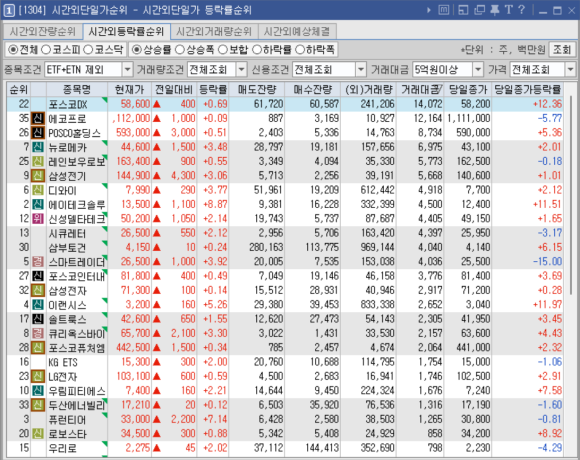Image resolution: width=580 pixels, height=460 pixels.
Task: Open the 거래량조건 dropdown
Action: (x=217, y=70)
